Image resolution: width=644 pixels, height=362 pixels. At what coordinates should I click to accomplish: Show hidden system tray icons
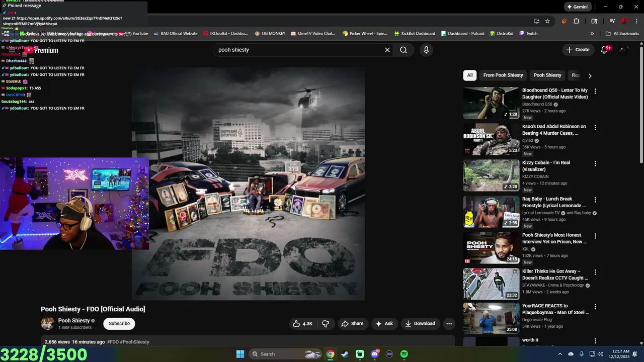click(560, 354)
